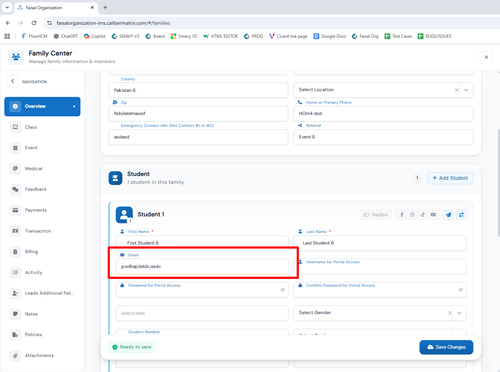Click the Leads Additional fields icon
Viewport: 500px width, 372px height.
(x=15, y=293)
